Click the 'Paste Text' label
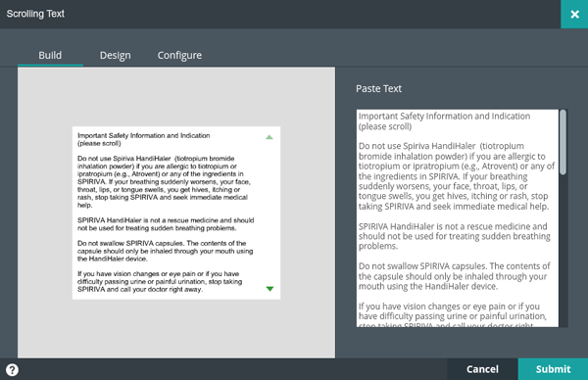Screen dimensions: 588x380 (x=378, y=89)
